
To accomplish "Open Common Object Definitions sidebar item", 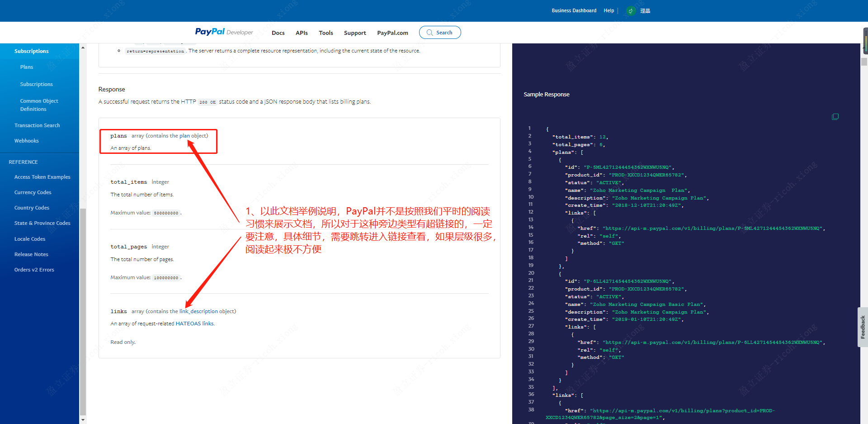I will coord(39,105).
